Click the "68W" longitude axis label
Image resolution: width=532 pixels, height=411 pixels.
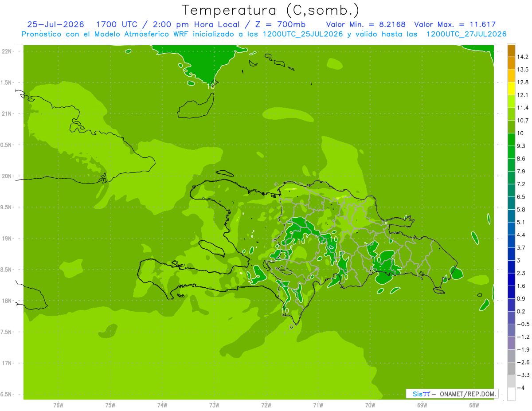click(474, 405)
